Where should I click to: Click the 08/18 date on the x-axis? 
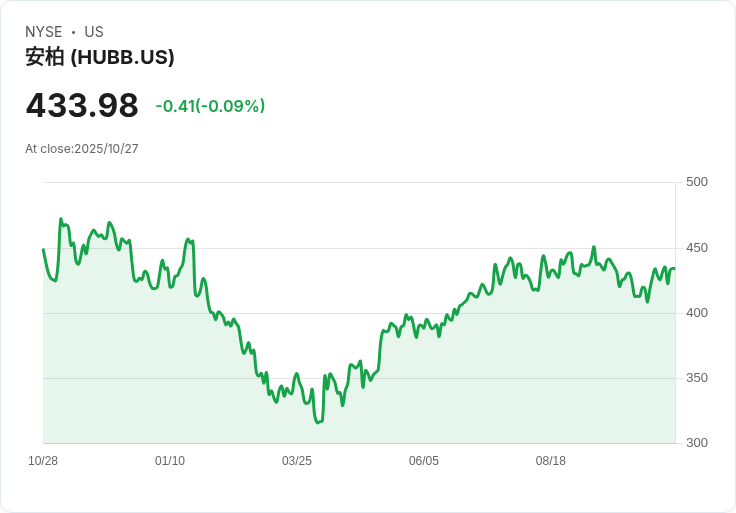tap(551, 461)
